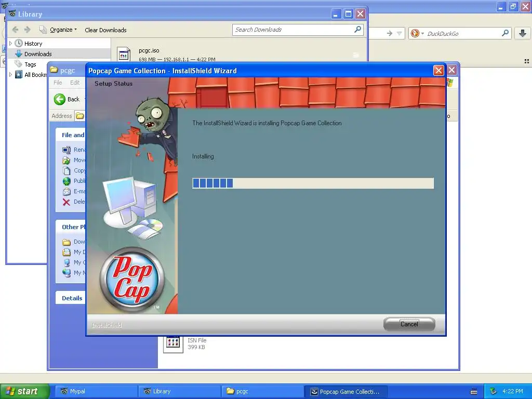Click Clear Downloads in Library window

105,30
